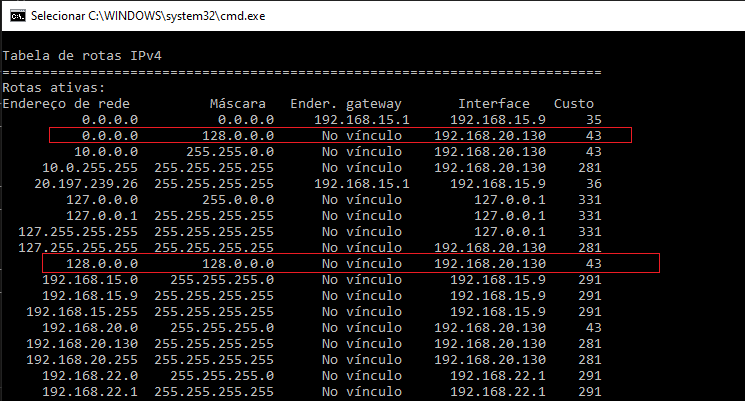The width and height of the screenshot is (745, 401).
Task: Select network address 10.0.255.255
Action: (90, 167)
